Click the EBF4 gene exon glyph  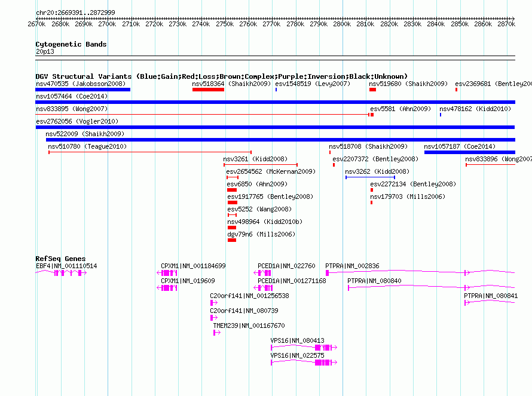click(x=62, y=273)
